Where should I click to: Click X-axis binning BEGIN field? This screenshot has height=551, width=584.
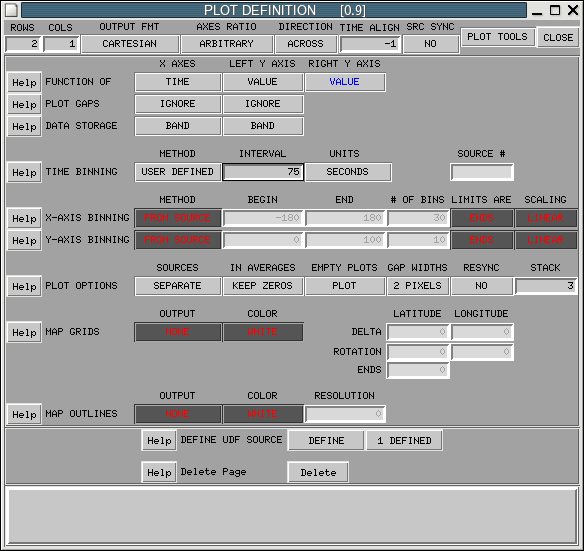pyautogui.click(x=263, y=218)
